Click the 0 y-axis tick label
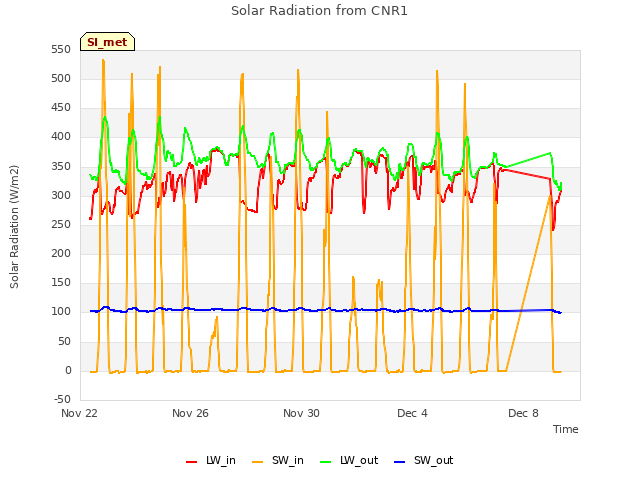The width and height of the screenshot is (640, 480). click(68, 371)
